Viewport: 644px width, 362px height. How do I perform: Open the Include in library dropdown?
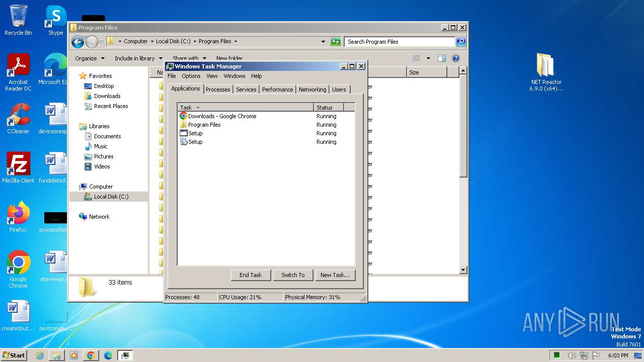coord(138,58)
